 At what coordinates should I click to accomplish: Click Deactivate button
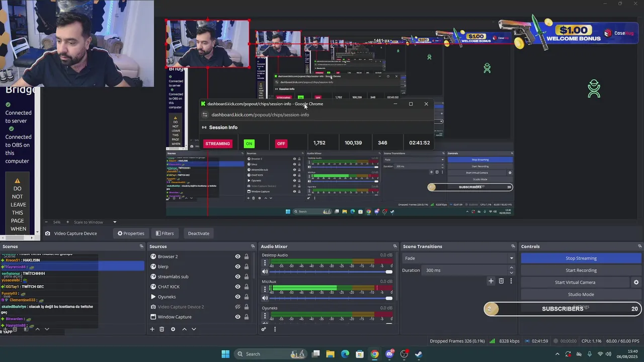coord(199,233)
